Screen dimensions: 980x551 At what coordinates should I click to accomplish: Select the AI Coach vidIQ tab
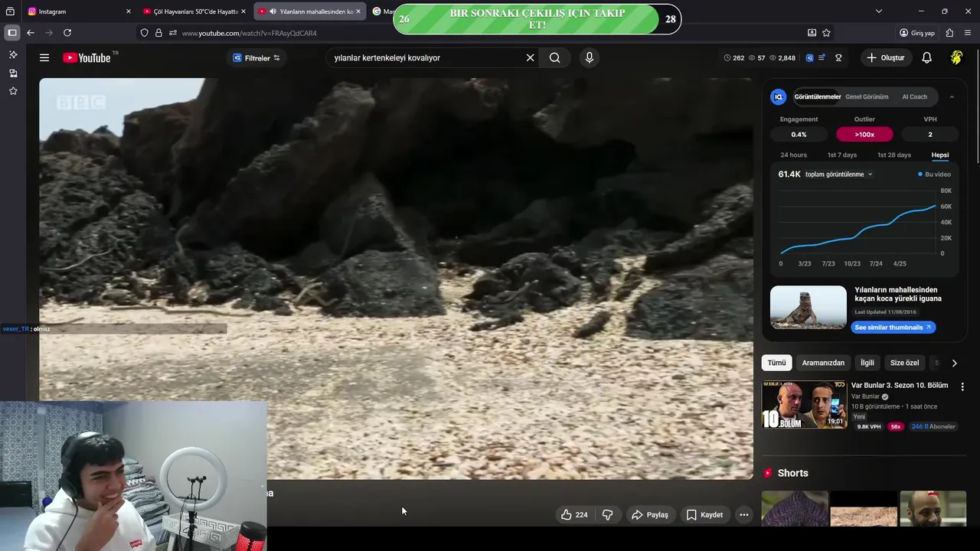coord(914,97)
